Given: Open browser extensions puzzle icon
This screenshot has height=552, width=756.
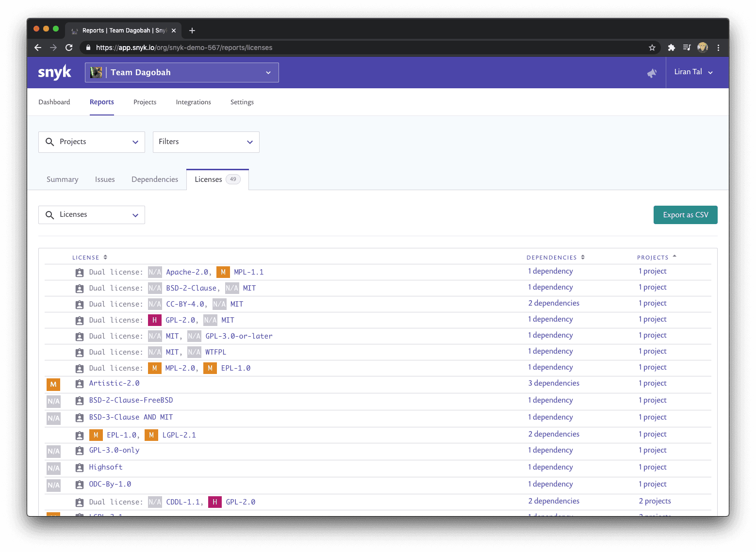Looking at the screenshot, I should [x=671, y=48].
